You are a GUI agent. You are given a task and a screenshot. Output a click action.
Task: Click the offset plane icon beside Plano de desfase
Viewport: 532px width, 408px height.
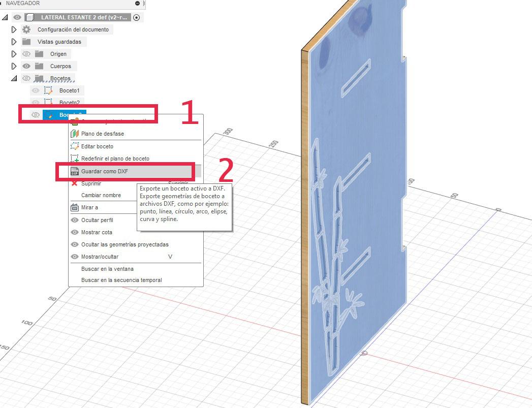75,134
